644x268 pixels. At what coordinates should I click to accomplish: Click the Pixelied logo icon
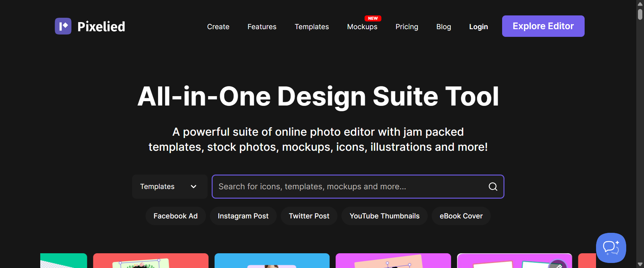(63, 26)
